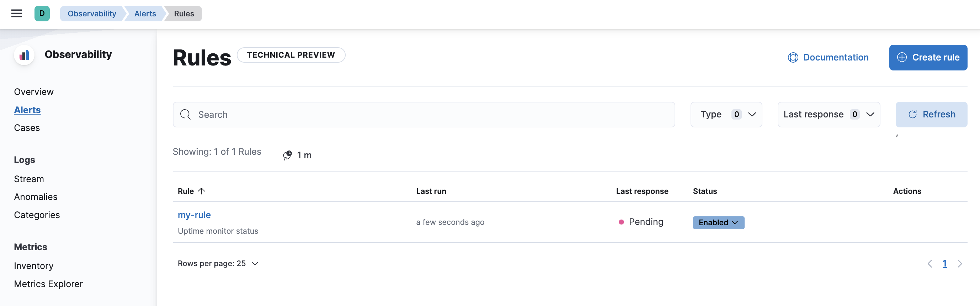980x306 pixels.
Task: Click the Observability logo icon
Action: coord(23,55)
